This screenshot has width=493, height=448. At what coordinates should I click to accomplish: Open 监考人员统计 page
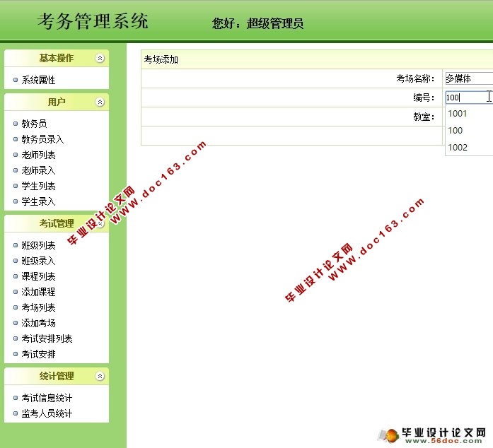(47, 413)
